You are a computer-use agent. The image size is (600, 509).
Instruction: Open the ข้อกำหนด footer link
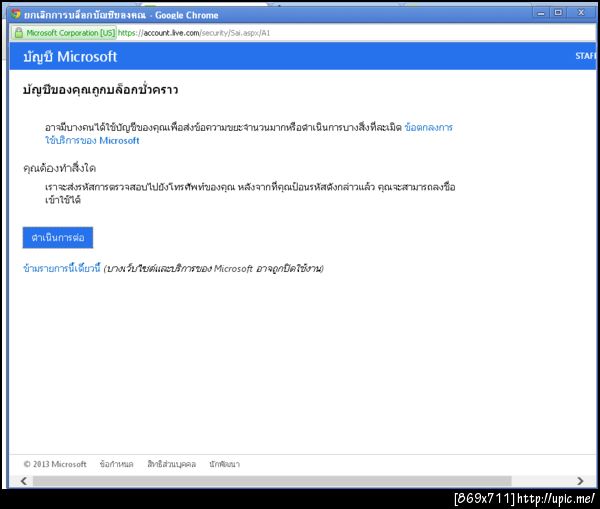click(116, 464)
